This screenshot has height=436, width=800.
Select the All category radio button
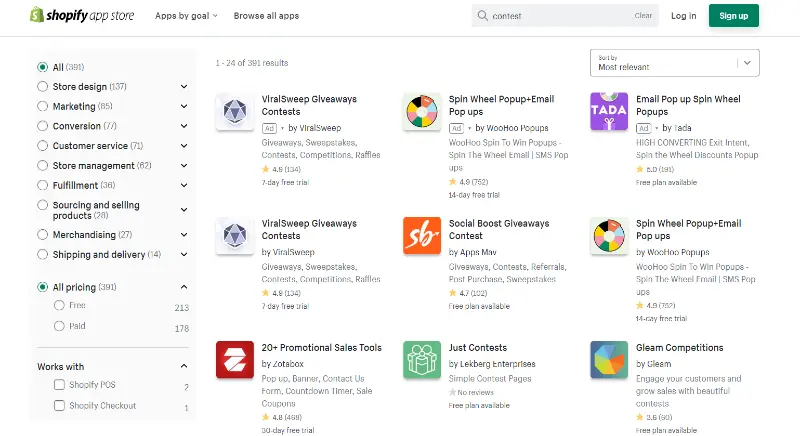(x=42, y=67)
